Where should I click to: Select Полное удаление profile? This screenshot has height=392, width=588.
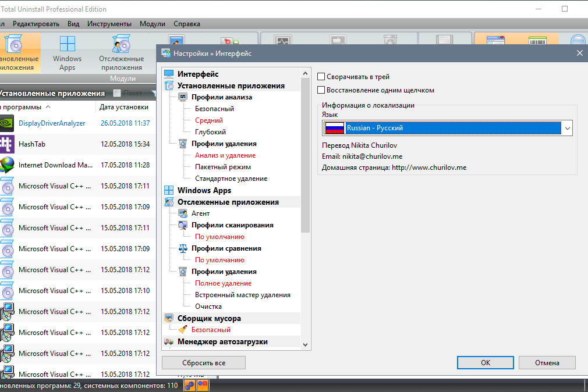click(223, 283)
